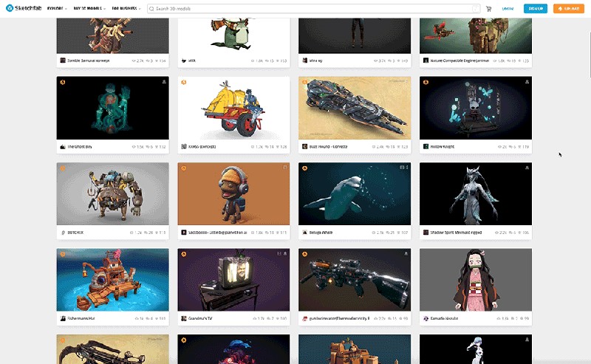
Task: Open the Beluga Whale title link
Action: (x=321, y=233)
